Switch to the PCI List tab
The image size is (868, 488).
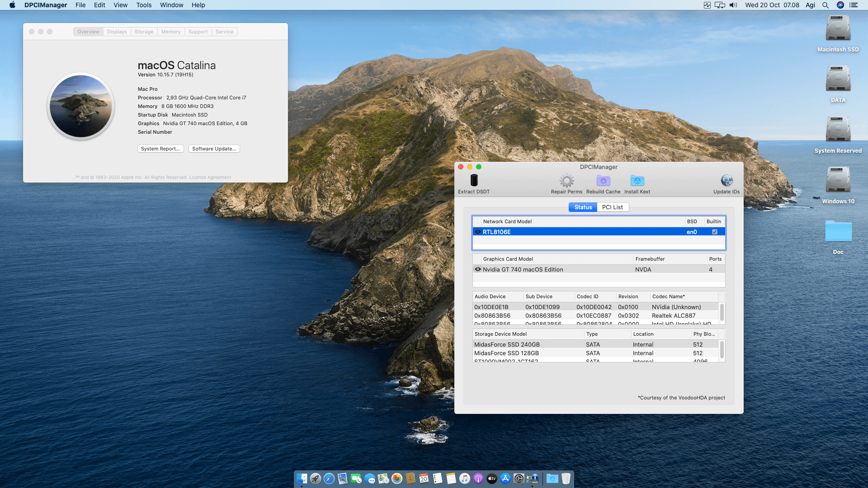[x=612, y=207]
